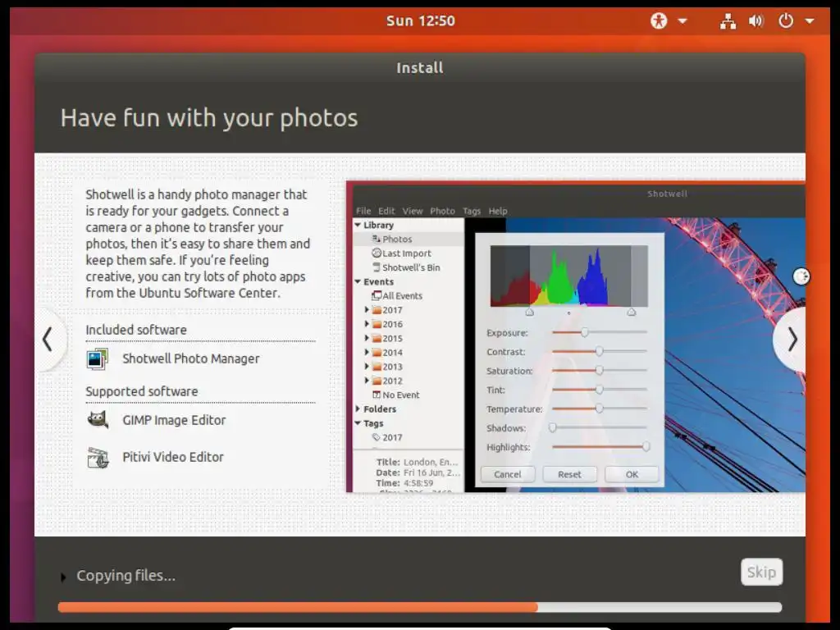Expand the 2017 events folder
840x630 pixels.
coord(367,309)
